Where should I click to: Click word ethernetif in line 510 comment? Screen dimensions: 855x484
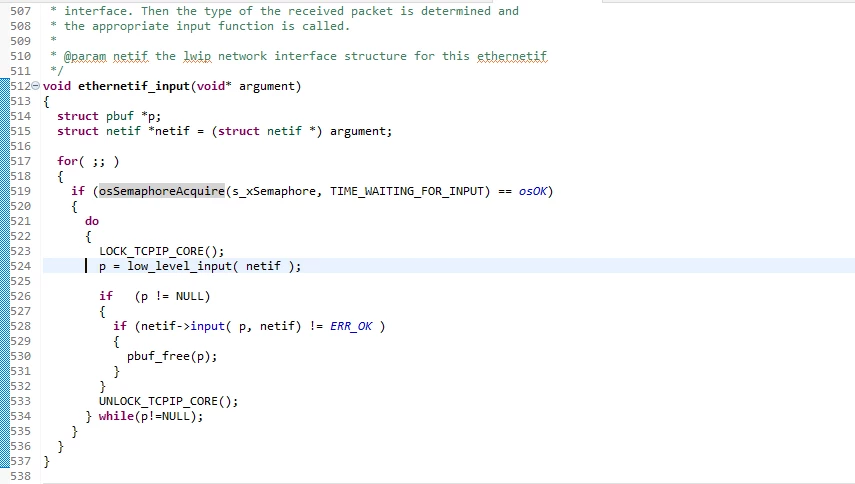point(511,56)
